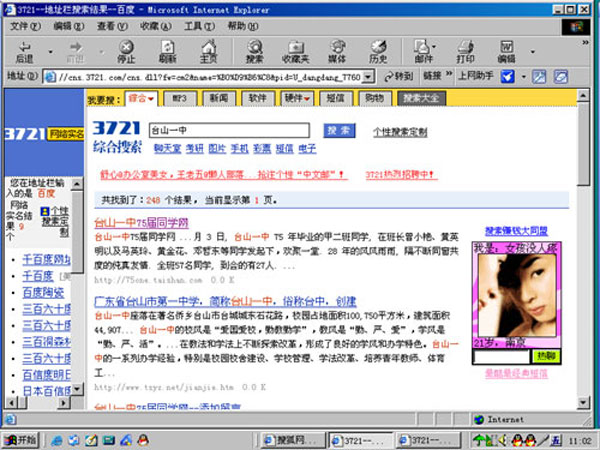The height and width of the screenshot is (450, 600).
Task: Open the 上网助手 dropdown arrow
Action: [x=523, y=77]
